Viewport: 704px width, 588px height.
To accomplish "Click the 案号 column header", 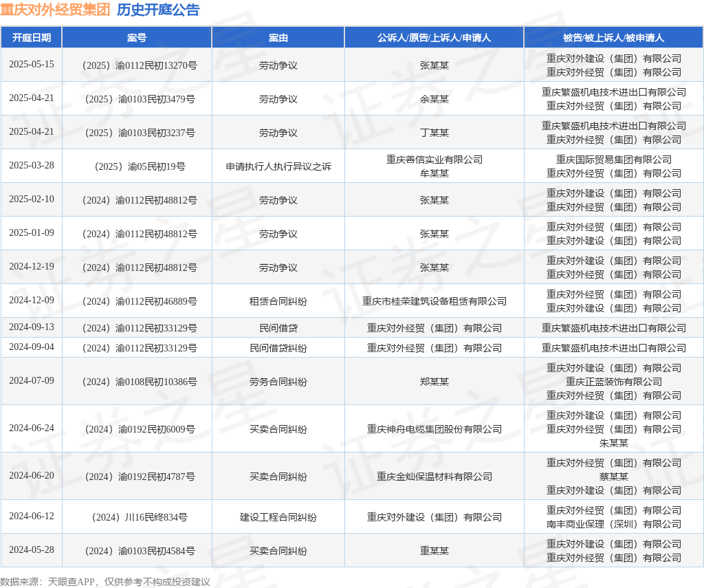I will tap(137, 38).
